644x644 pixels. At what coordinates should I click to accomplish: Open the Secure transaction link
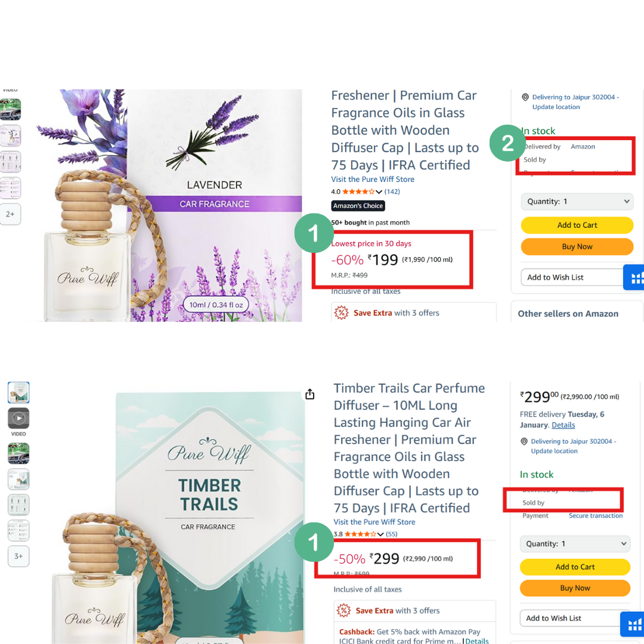(596, 515)
